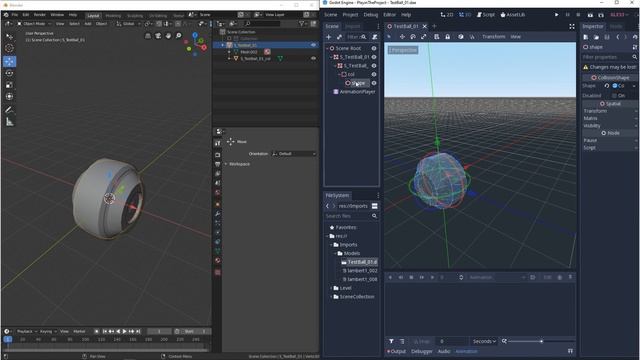Open Object Mode dropdown in Blender
Screen dimensions: 640x360
pos(33,24)
